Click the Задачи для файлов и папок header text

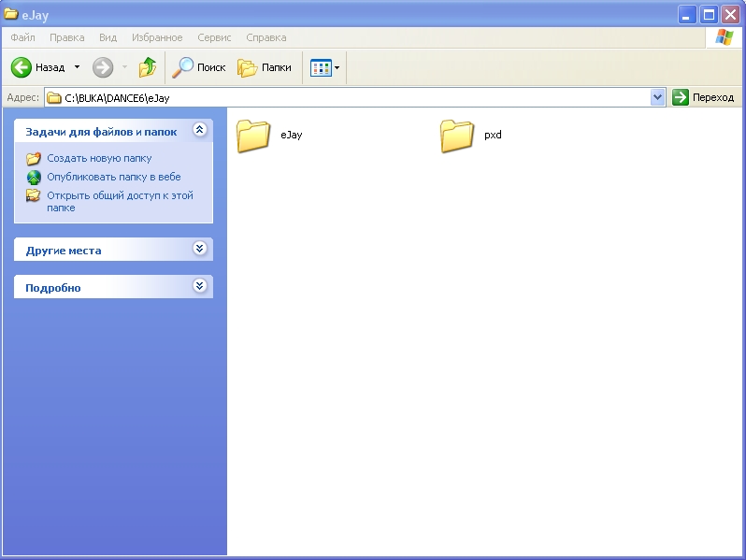pos(101,132)
